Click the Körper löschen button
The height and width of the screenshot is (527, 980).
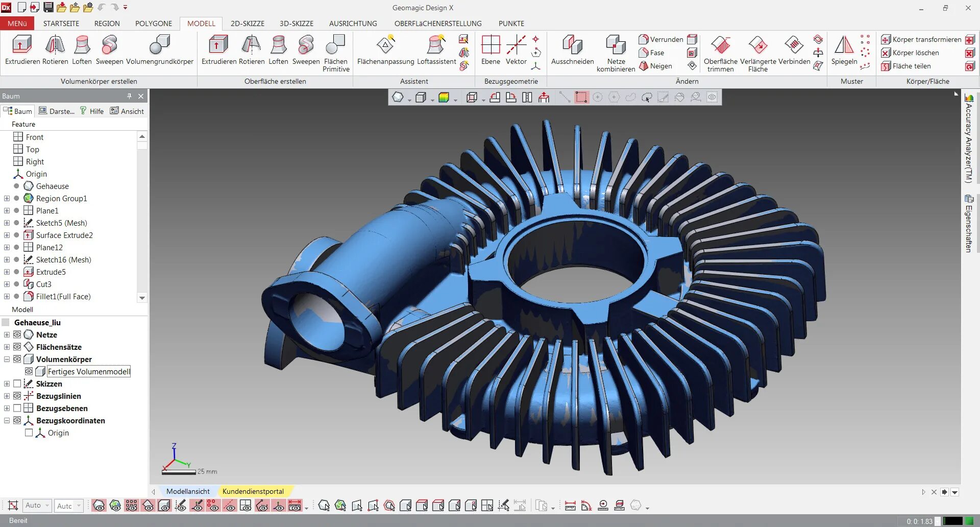coord(910,53)
